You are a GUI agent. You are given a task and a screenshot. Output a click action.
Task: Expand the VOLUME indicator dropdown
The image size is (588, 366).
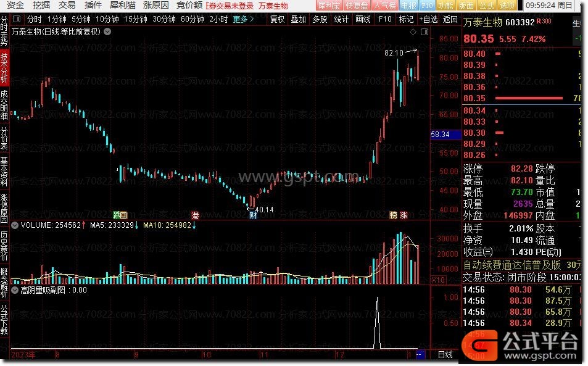coord(15,225)
